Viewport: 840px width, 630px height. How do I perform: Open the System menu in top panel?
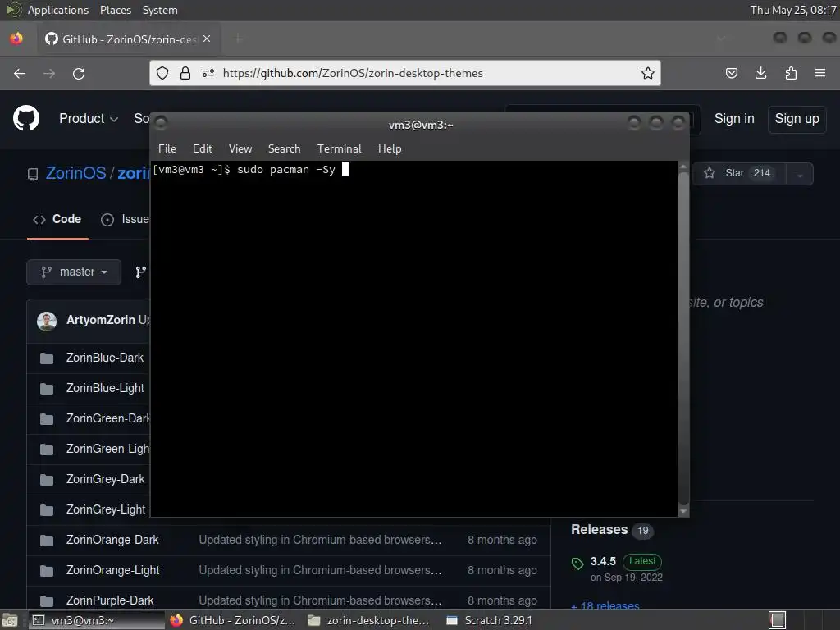pos(160,10)
